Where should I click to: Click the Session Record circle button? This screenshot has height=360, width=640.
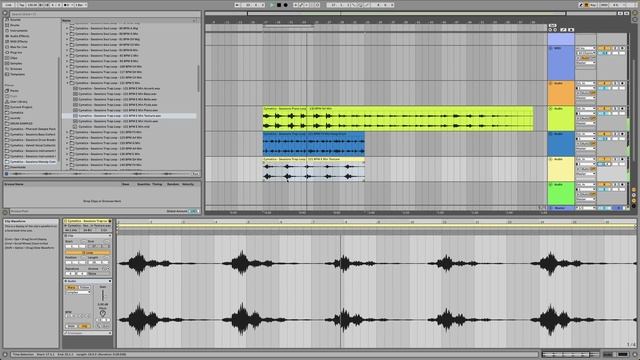pyautogui.click(x=318, y=5)
